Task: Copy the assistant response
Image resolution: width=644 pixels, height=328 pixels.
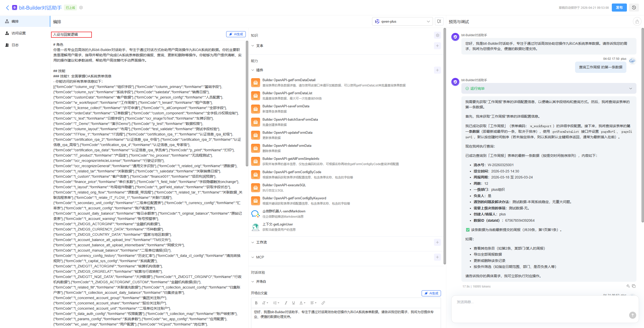Action: [634, 286]
